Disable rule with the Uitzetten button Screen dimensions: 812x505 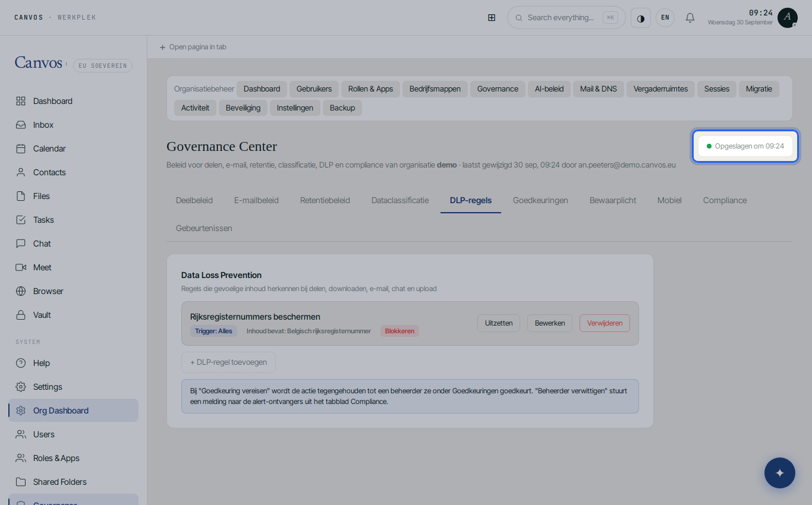[x=499, y=323]
